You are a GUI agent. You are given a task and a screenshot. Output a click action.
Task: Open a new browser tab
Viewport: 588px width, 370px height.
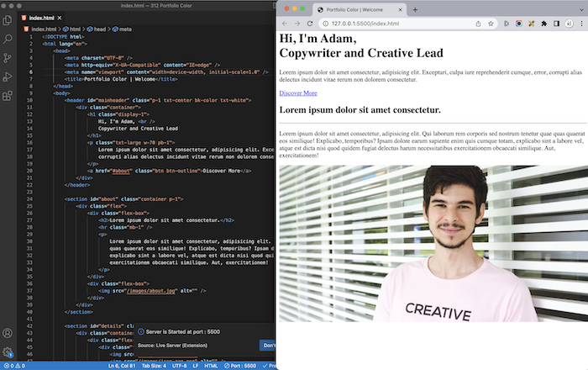pyautogui.click(x=415, y=10)
